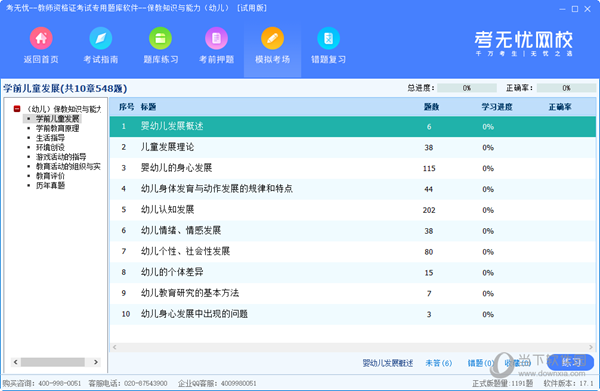This screenshot has height=391, width=600.
Task: Sort by 正确率 column header
Action: tap(560, 107)
